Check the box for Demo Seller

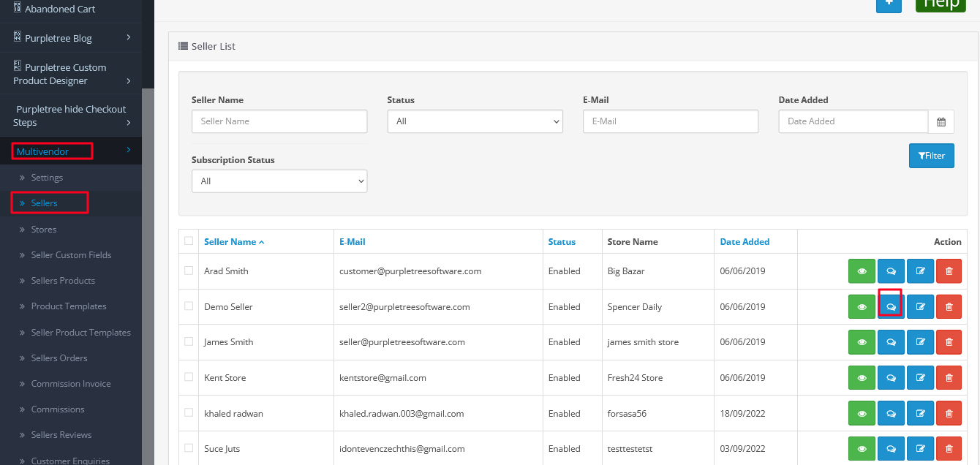[189, 306]
